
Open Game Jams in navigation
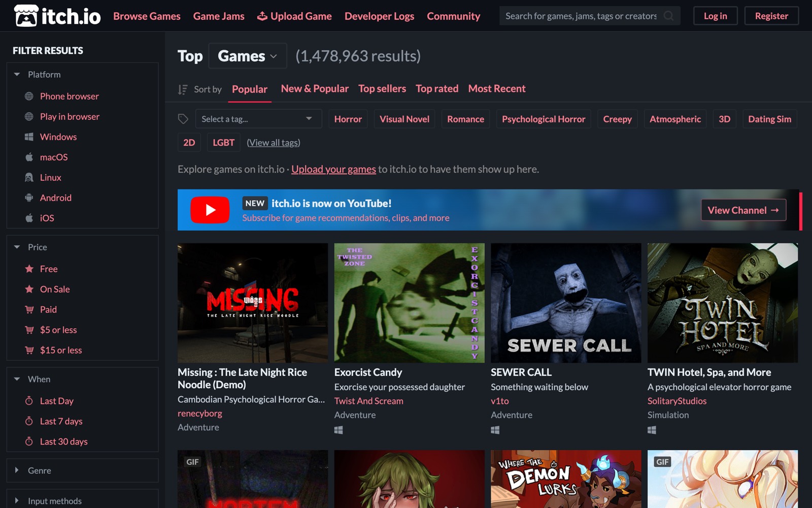click(219, 16)
